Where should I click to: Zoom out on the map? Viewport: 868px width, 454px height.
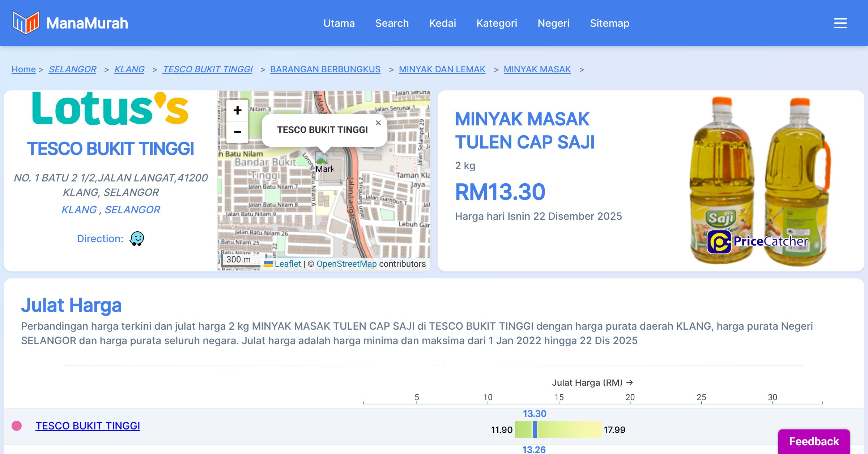coord(237,132)
